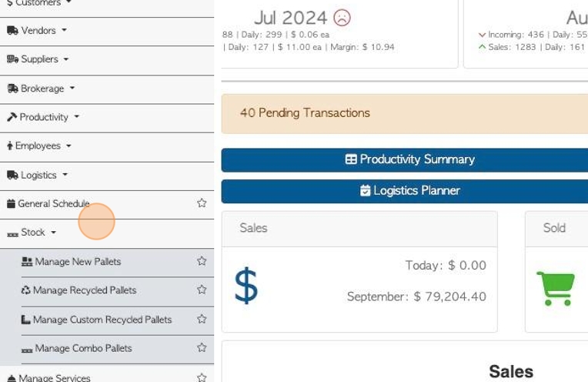The image size is (588, 382).
Task: Click the recycle icon beside Manage Recycled Pallets
Action: (x=26, y=290)
